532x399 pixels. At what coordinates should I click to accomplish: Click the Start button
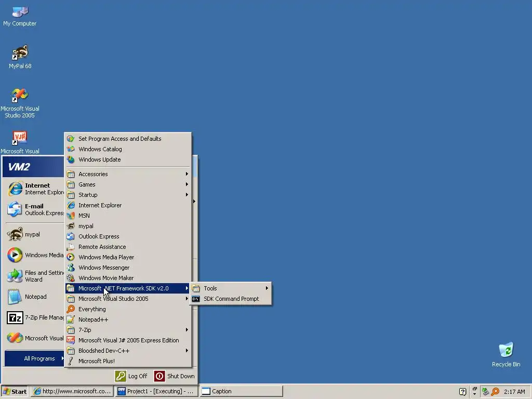pyautogui.click(x=15, y=392)
